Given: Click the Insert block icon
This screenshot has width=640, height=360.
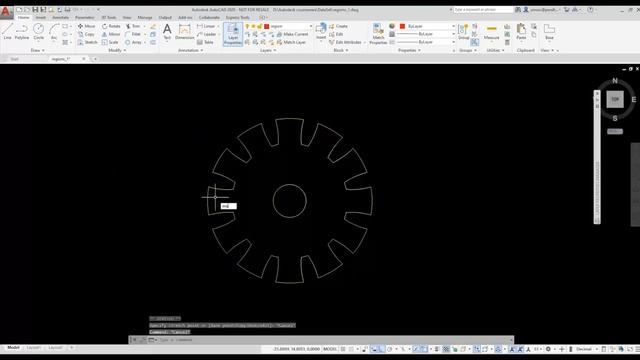Looking at the screenshot, I should (x=321, y=31).
